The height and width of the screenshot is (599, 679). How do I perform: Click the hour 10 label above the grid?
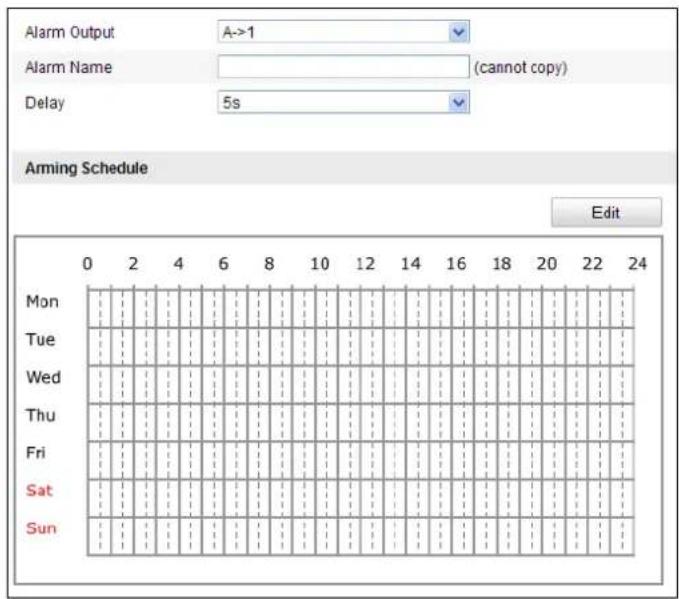[x=320, y=263]
